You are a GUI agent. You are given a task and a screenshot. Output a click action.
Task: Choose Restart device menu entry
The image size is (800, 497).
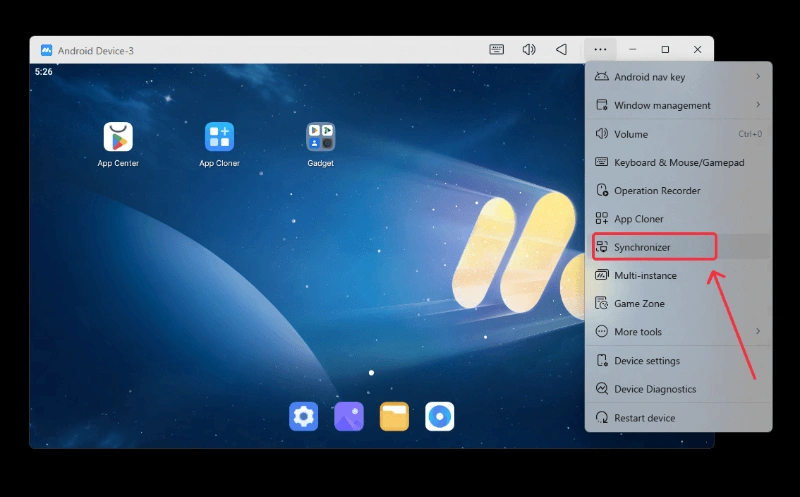click(x=679, y=417)
